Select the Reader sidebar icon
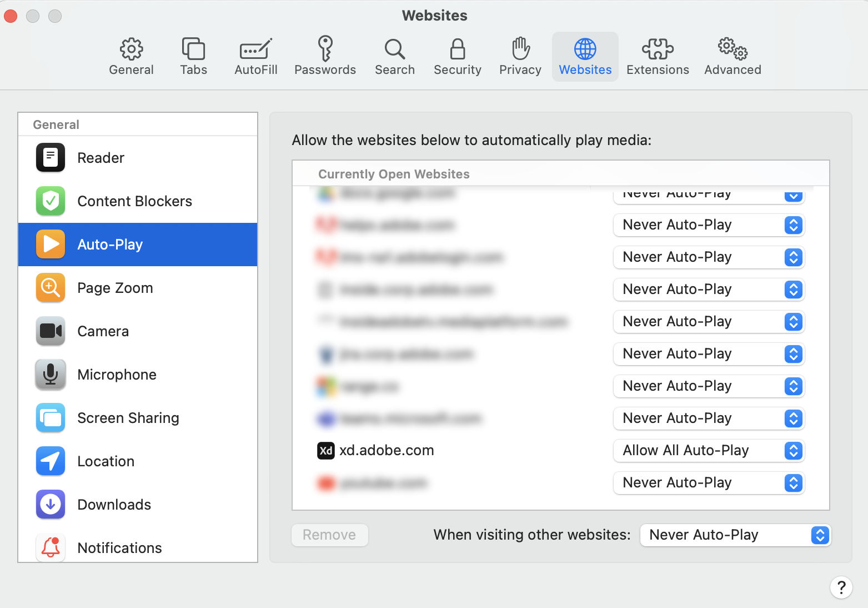This screenshot has height=608, width=868. [50, 157]
